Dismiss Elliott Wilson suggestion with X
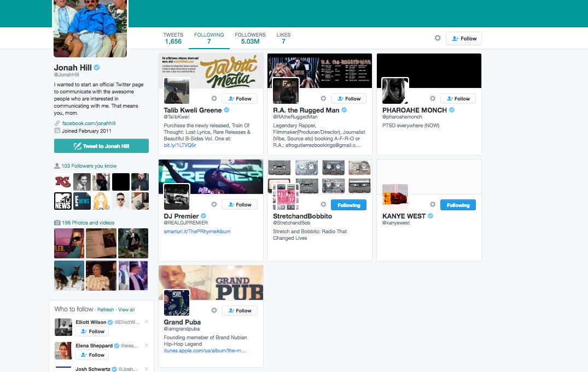Image resolution: width=588 pixels, height=372 pixels. (x=146, y=322)
